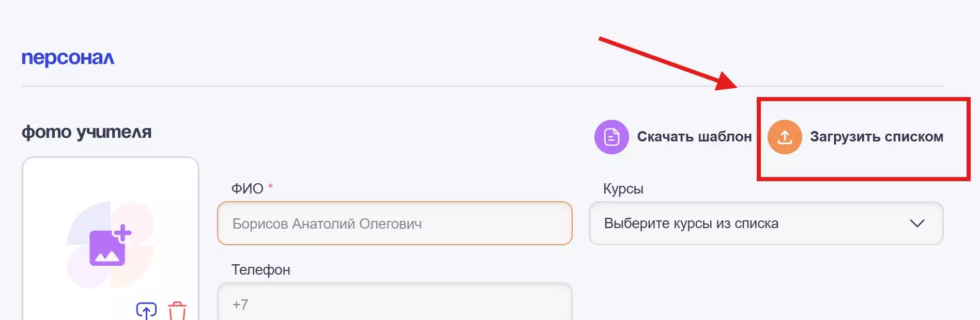Click the red trash delete photo icon

pos(177,311)
